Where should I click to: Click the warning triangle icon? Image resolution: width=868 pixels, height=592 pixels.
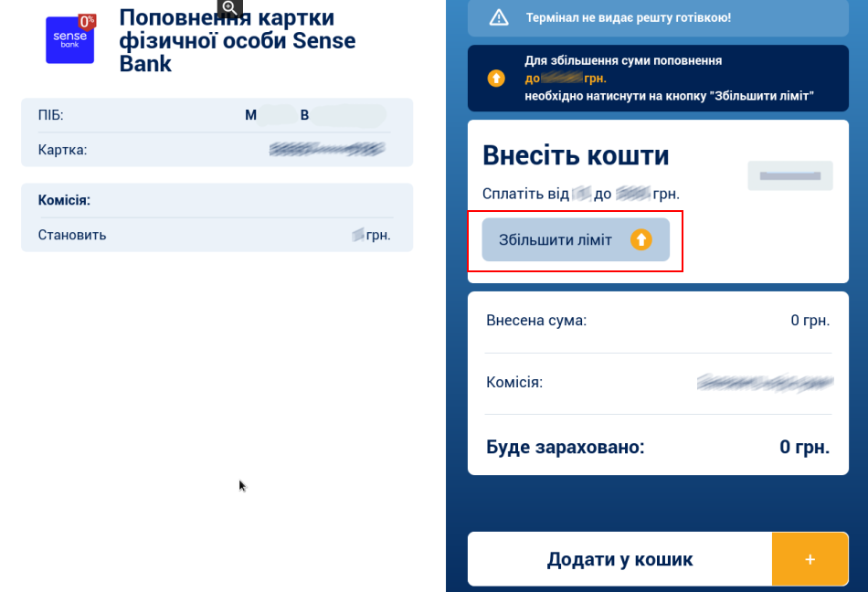click(x=499, y=17)
